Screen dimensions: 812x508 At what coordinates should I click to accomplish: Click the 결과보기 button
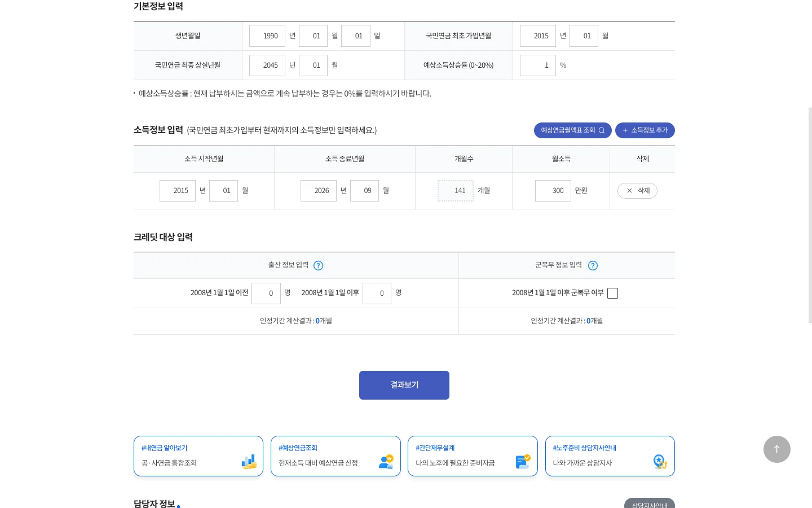[404, 385]
